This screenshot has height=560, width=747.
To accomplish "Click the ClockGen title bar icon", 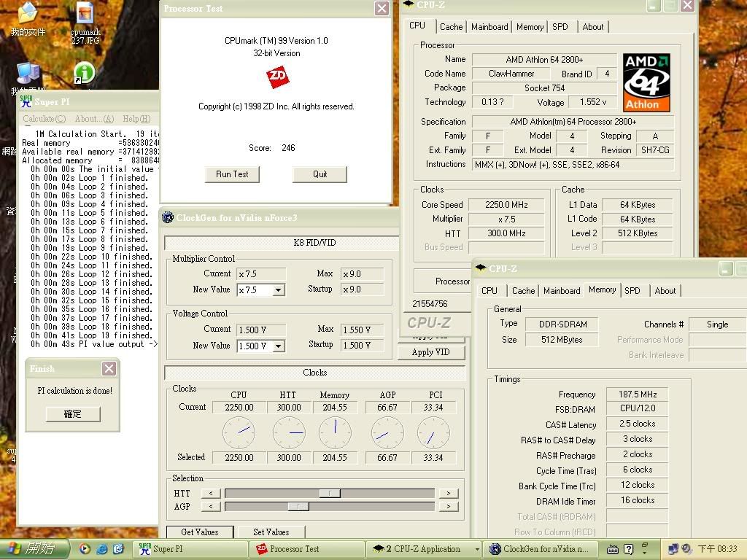I will point(168,217).
